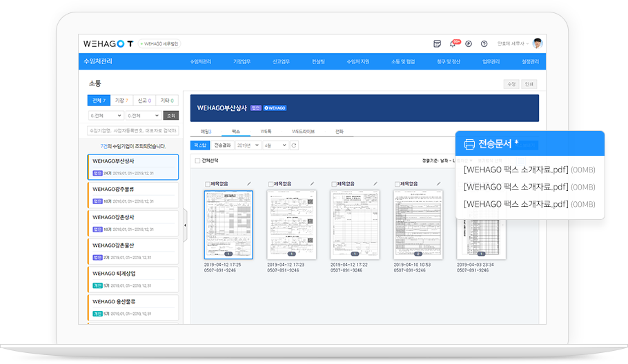Click the circled P points icon
The width and height of the screenshot is (628, 364).
pos(468,43)
